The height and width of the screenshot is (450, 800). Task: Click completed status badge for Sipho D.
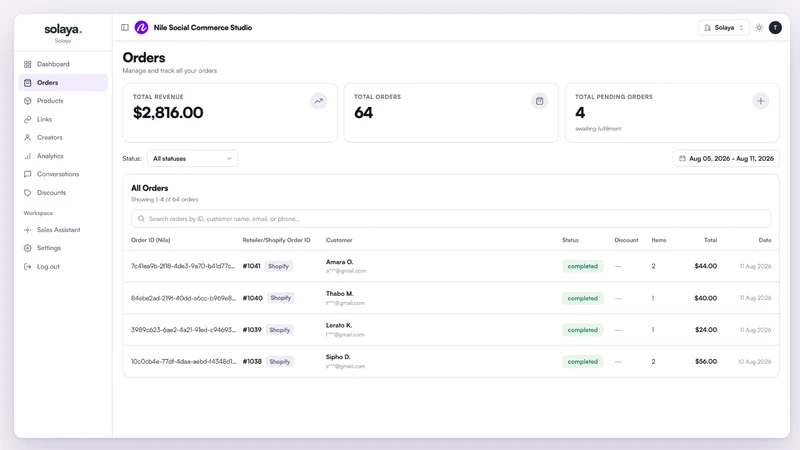tap(583, 362)
